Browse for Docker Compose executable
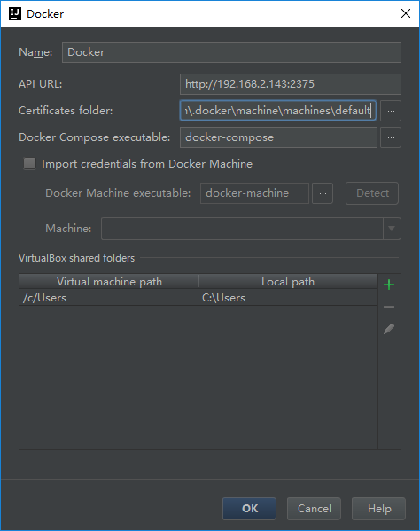 coord(391,137)
